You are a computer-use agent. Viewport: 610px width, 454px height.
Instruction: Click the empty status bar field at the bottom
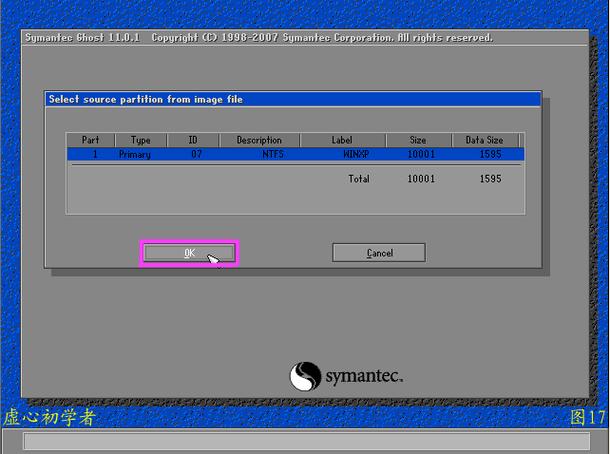(307, 442)
